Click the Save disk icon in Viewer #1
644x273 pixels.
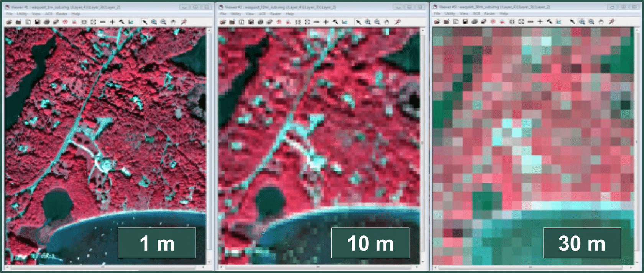pos(38,22)
